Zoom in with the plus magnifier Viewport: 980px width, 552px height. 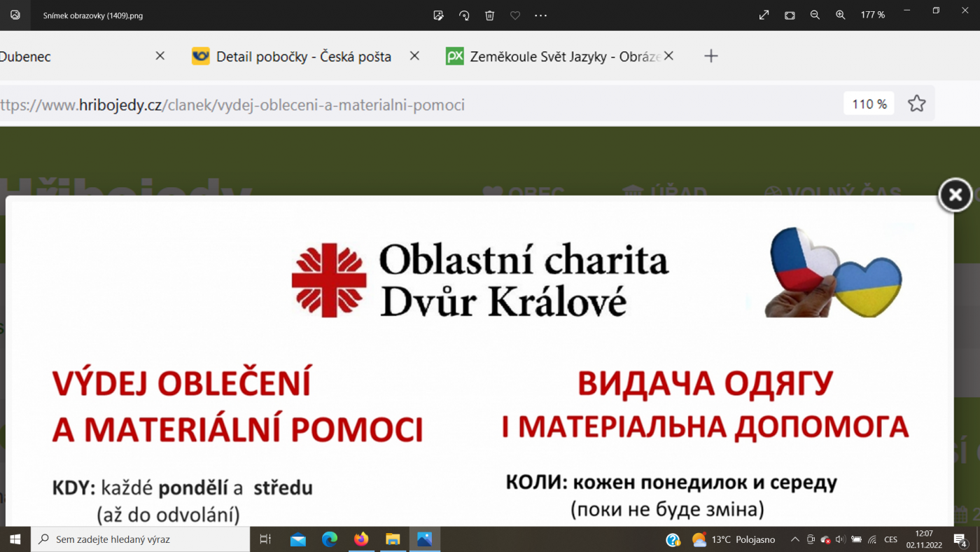pos(841,15)
